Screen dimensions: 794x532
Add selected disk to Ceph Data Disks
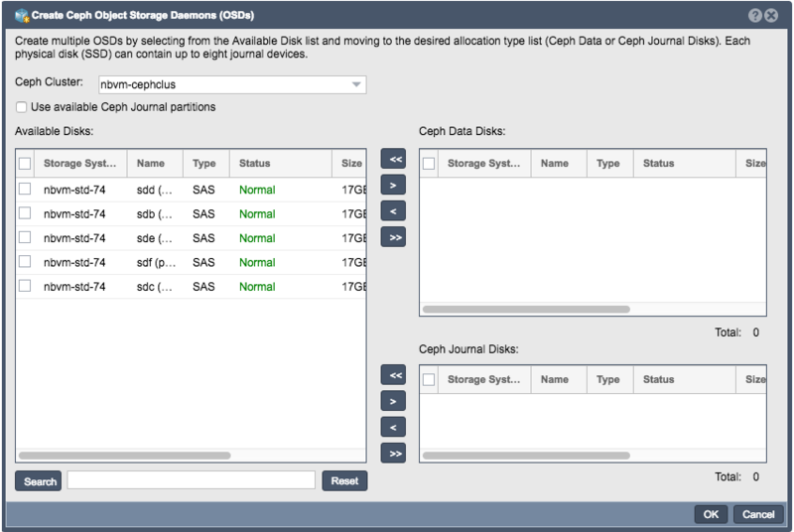click(x=393, y=186)
